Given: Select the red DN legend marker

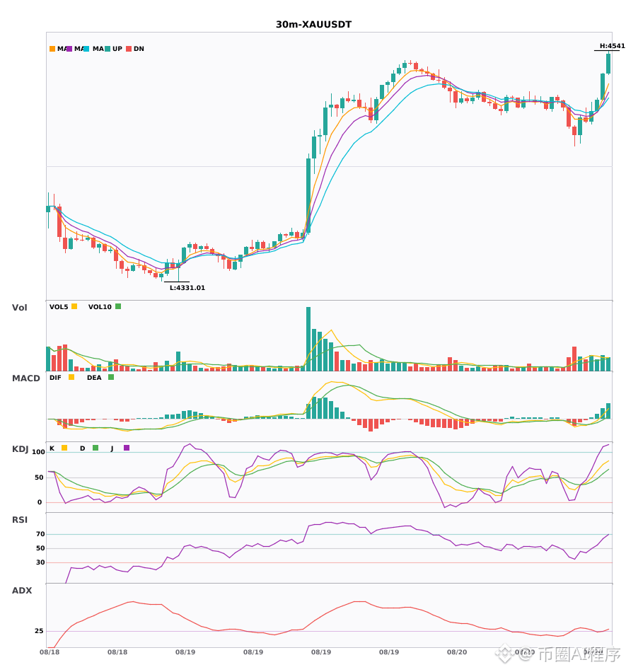Looking at the screenshot, I should coord(129,49).
